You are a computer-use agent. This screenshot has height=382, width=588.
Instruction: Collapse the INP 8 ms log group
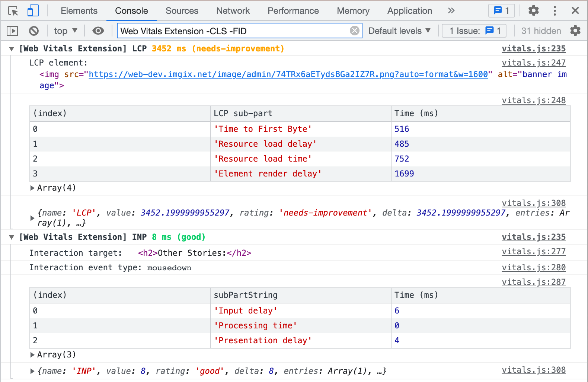12,237
